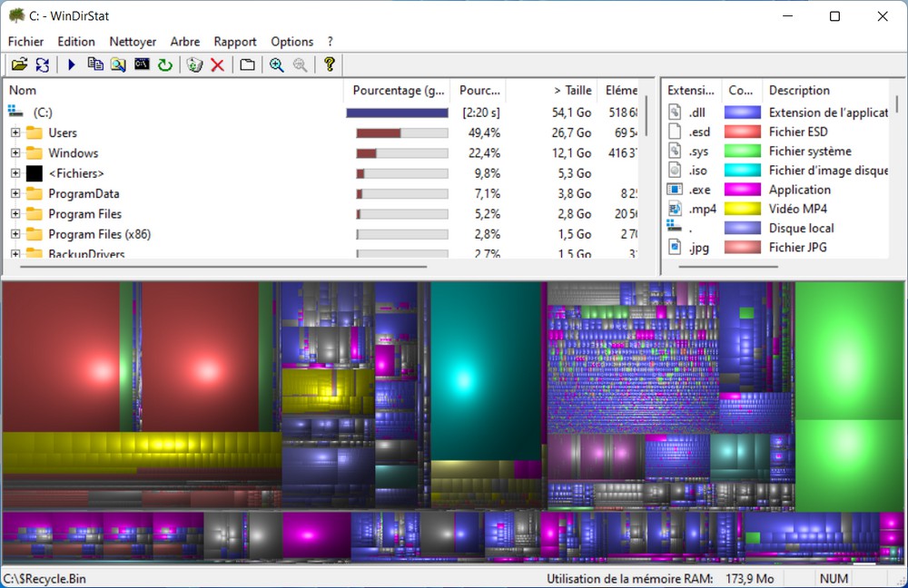Click the extension list horizontal scrollbar

coord(728,267)
